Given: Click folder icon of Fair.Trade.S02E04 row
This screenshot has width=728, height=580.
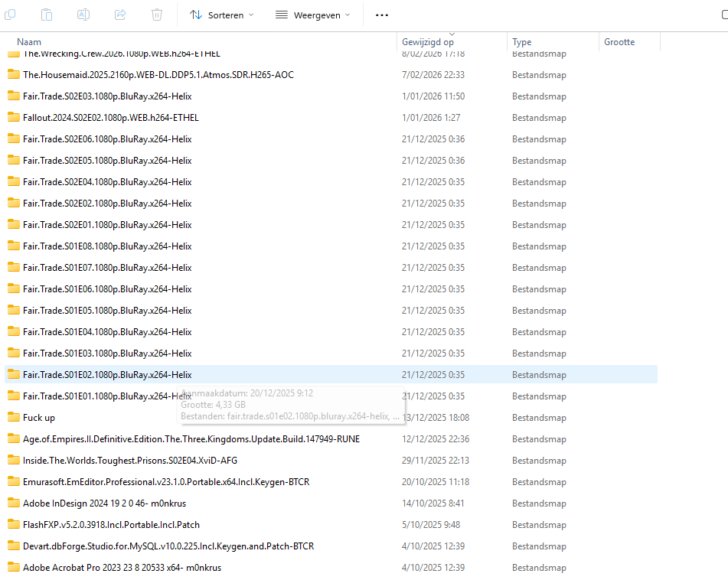Looking at the screenshot, I should click(x=14, y=181).
